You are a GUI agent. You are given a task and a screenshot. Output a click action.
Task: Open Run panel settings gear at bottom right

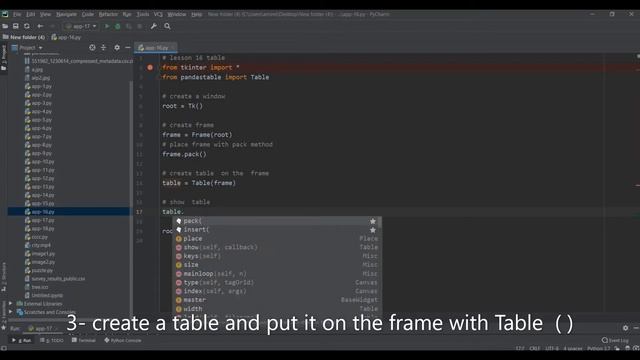tap(625, 328)
